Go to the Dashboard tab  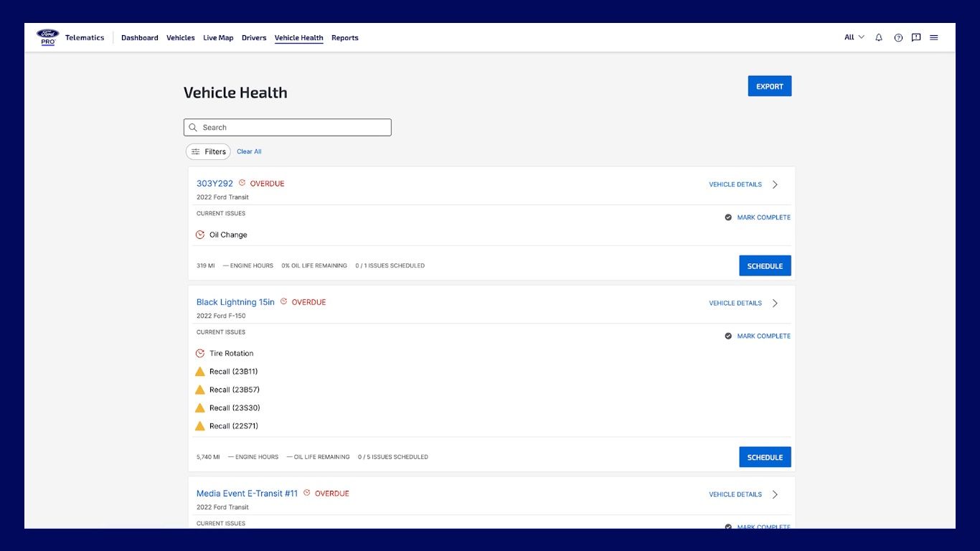point(140,38)
